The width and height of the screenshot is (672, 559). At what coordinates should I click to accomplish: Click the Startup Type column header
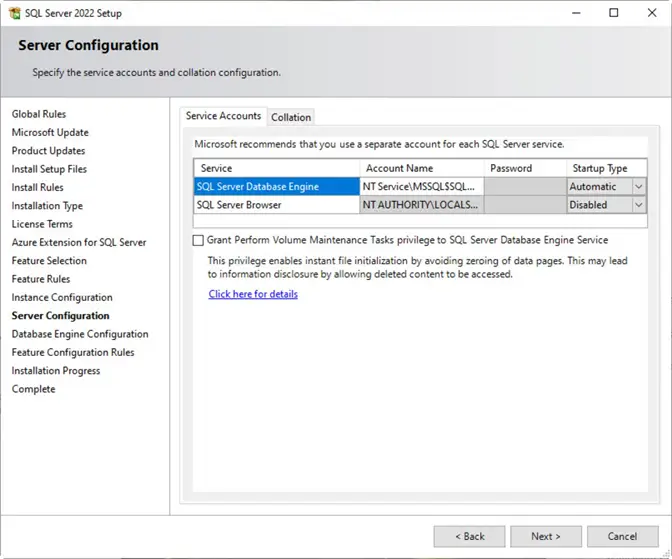(x=605, y=168)
